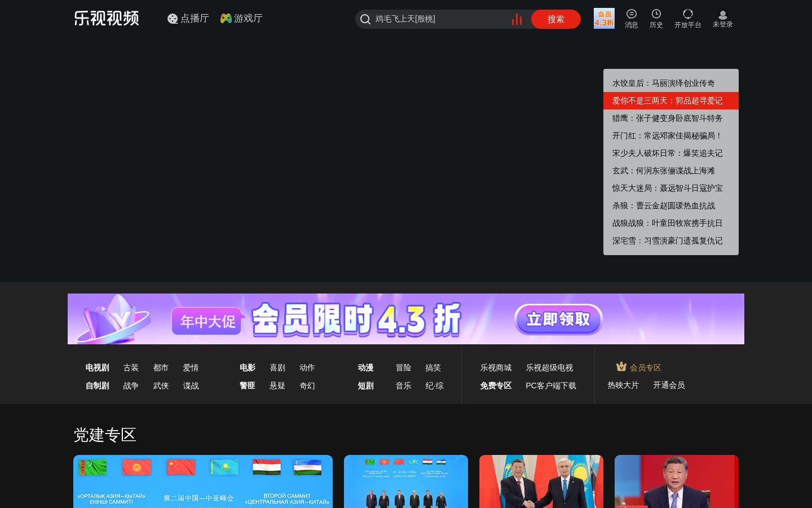Viewport: 812px width, 508px height.
Task: Choose 古装 genre
Action: coord(131,367)
